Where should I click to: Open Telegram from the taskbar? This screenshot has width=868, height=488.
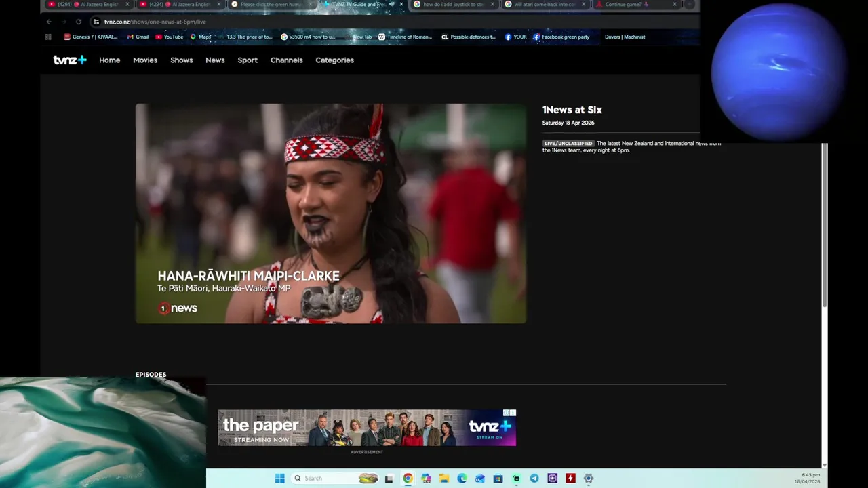[534, 479]
